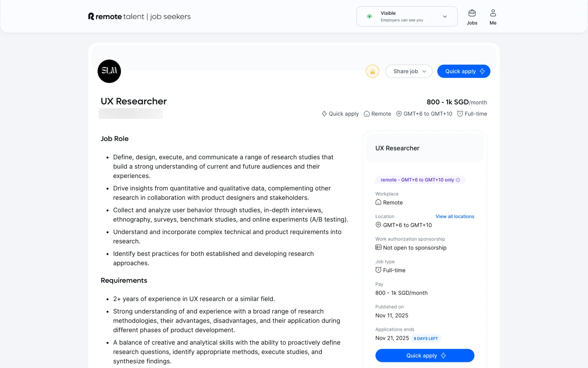
Task: Click the 8 DAYS LEFT badge
Action: 426,339
